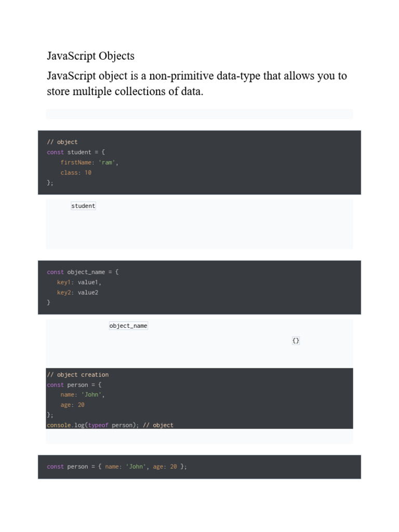Click the "const person = {" multi-line declaration

74,385
